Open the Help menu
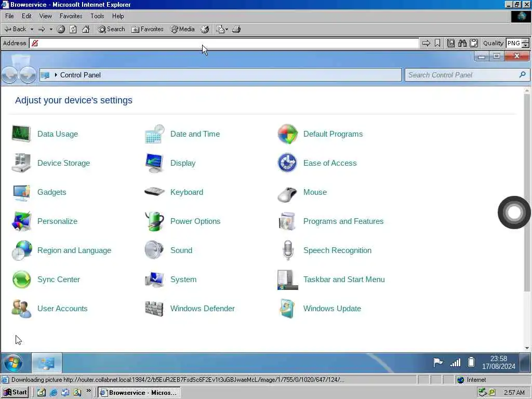The height and width of the screenshot is (399, 532). click(x=118, y=16)
